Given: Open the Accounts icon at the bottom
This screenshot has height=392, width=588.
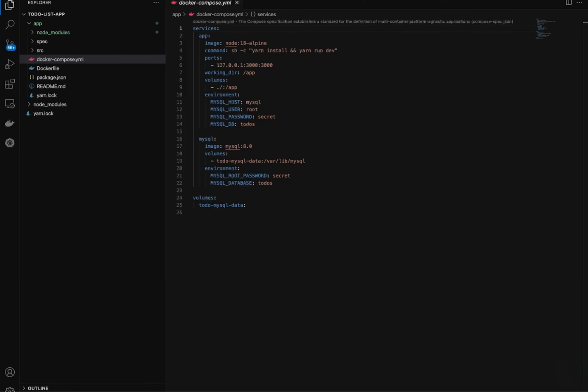Looking at the screenshot, I should coord(10,372).
